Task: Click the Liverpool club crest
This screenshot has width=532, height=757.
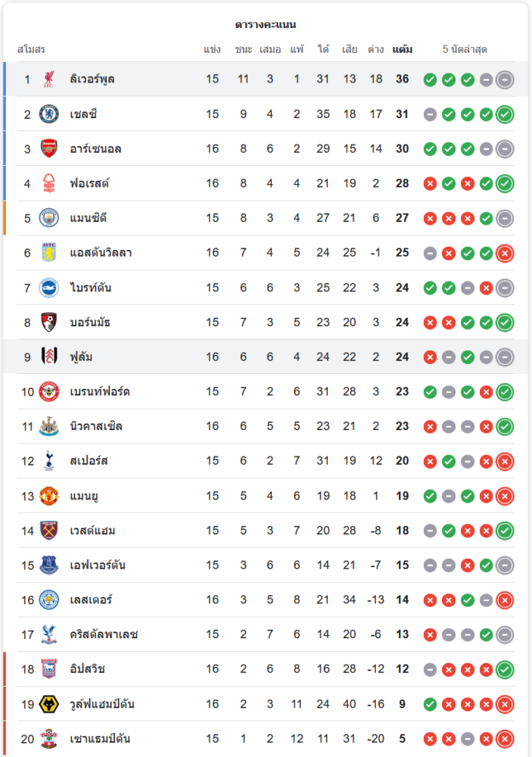Action: pyautogui.click(x=49, y=79)
